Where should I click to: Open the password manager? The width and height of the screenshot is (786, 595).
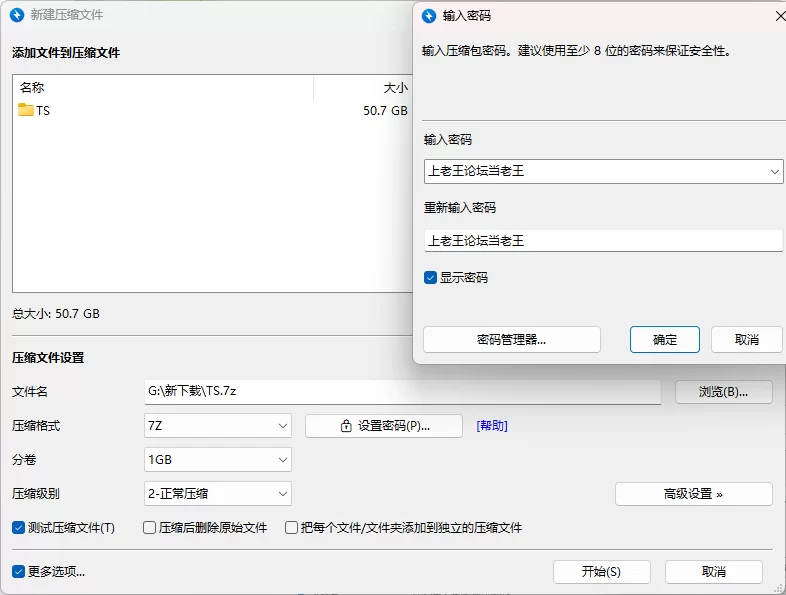(512, 340)
